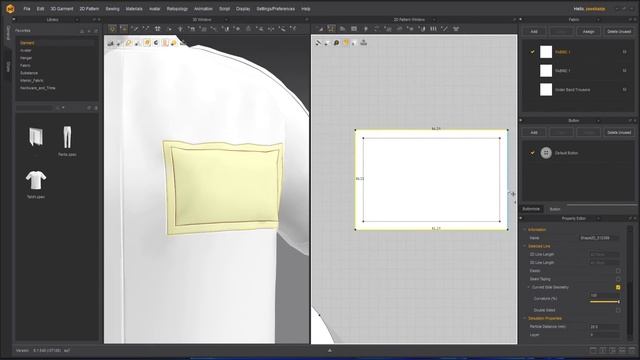The height and width of the screenshot is (360, 640).
Task: Open the Tshirt.zpac thumbnail
Action: [x=36, y=180]
